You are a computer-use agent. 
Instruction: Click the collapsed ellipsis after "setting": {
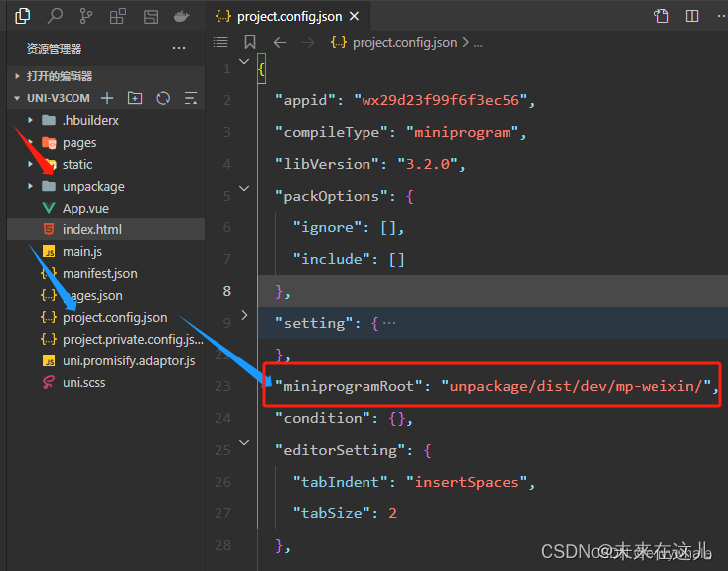389,323
